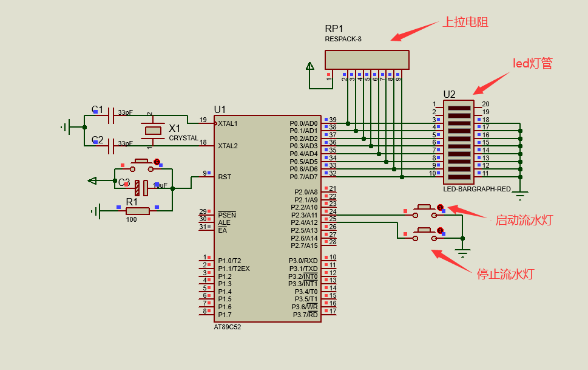Toggle the latch dot on the P2.3 button

(x=441, y=207)
